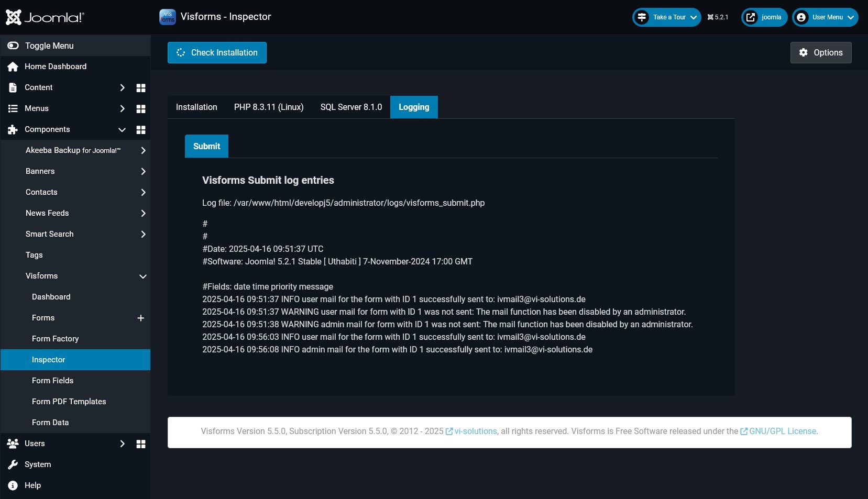The image size is (868, 499).
Task: Click the joomla external-link icon
Action: (x=751, y=17)
